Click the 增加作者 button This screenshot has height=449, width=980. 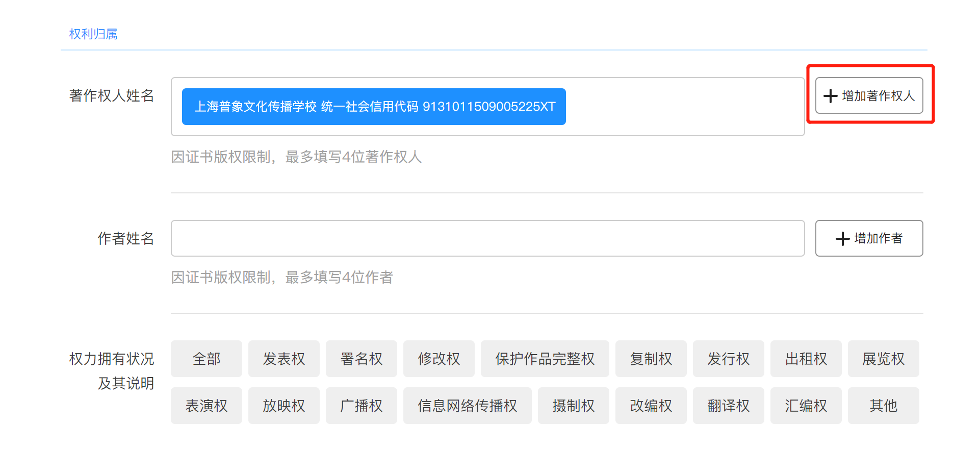869,238
